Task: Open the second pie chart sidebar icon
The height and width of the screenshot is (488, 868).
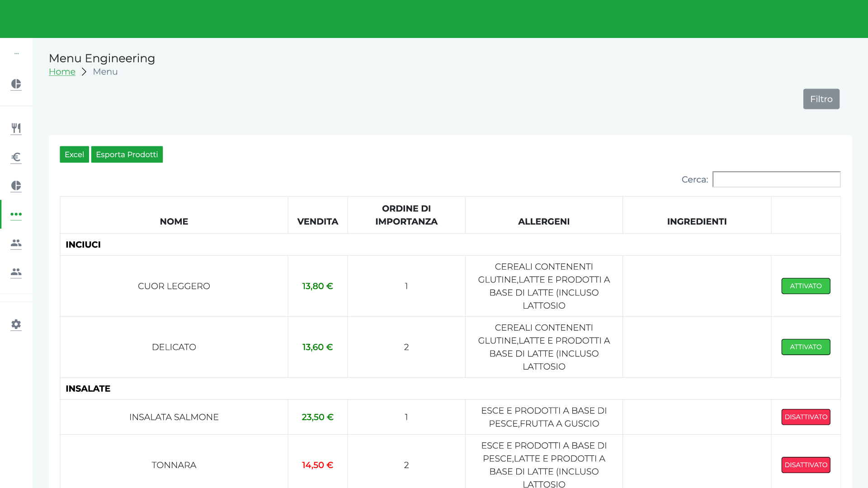Action: click(x=16, y=186)
